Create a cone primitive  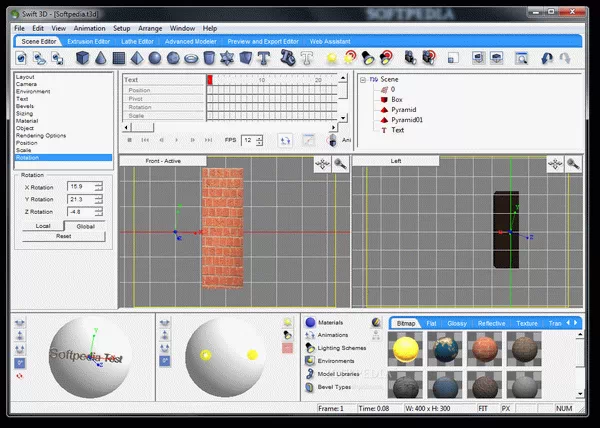point(101,58)
